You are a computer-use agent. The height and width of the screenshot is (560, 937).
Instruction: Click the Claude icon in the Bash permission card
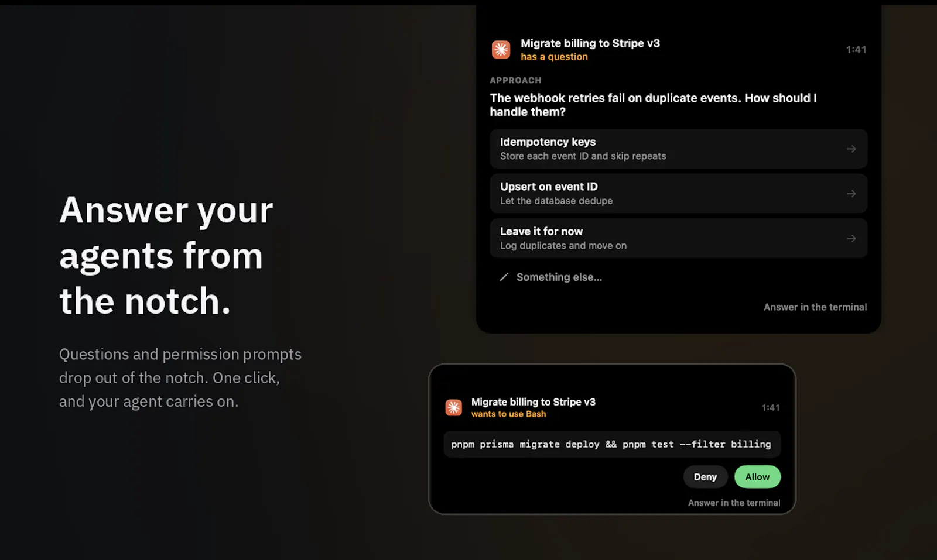(x=453, y=407)
